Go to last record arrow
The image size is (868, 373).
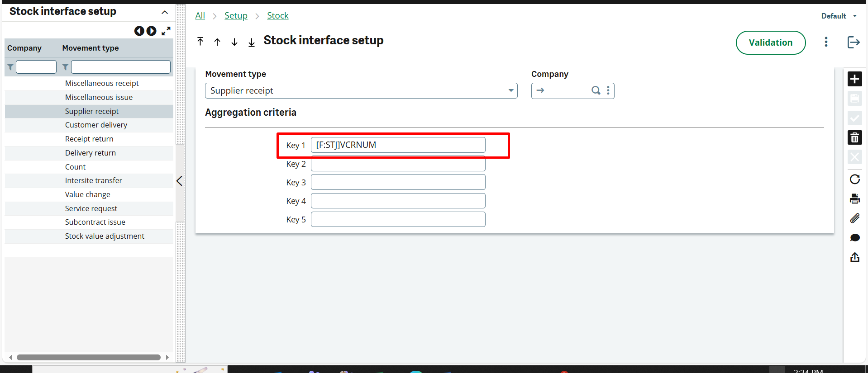(252, 42)
